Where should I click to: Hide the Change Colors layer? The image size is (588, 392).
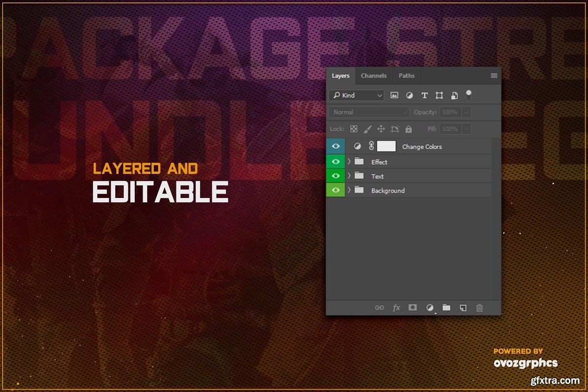point(336,146)
